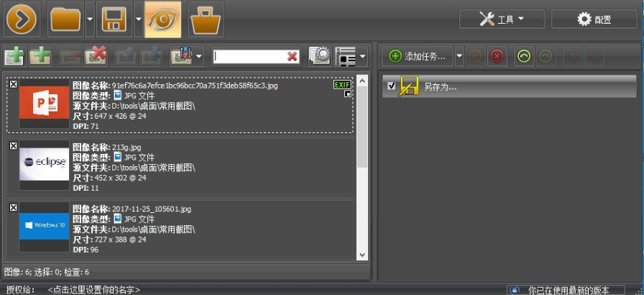Click the eclipse thumbnail image

coord(45,165)
